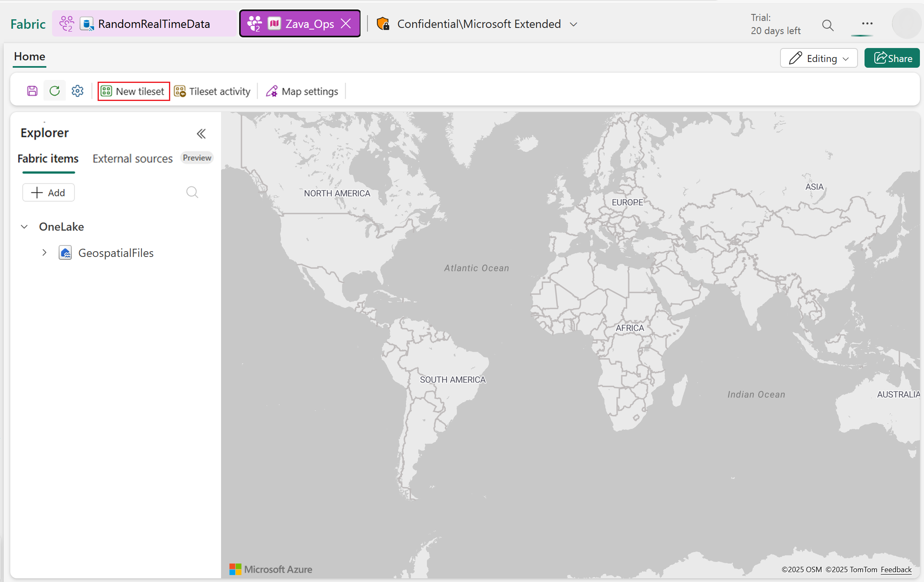This screenshot has height=582, width=924.
Task: Select the GeospatialFiles lakehouse icon
Action: click(x=65, y=252)
